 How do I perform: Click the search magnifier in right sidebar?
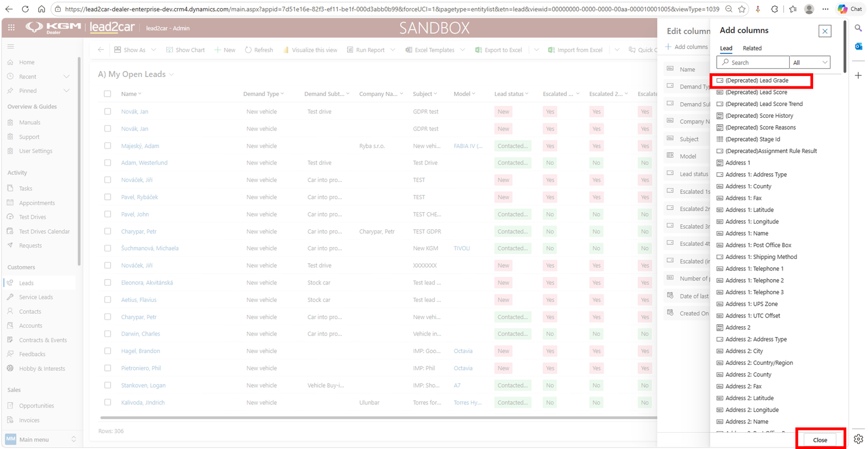[858, 28]
